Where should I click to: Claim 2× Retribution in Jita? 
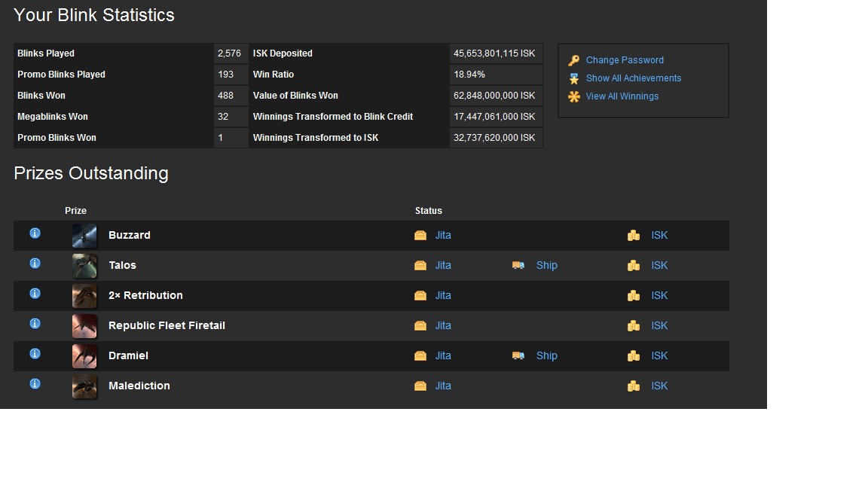(443, 295)
